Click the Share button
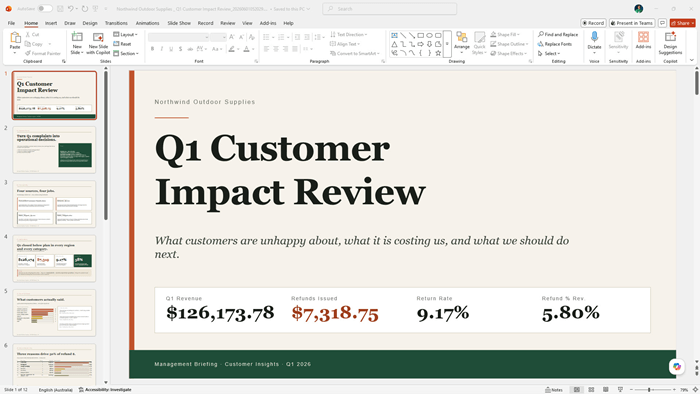The image size is (700, 394). [x=683, y=23]
